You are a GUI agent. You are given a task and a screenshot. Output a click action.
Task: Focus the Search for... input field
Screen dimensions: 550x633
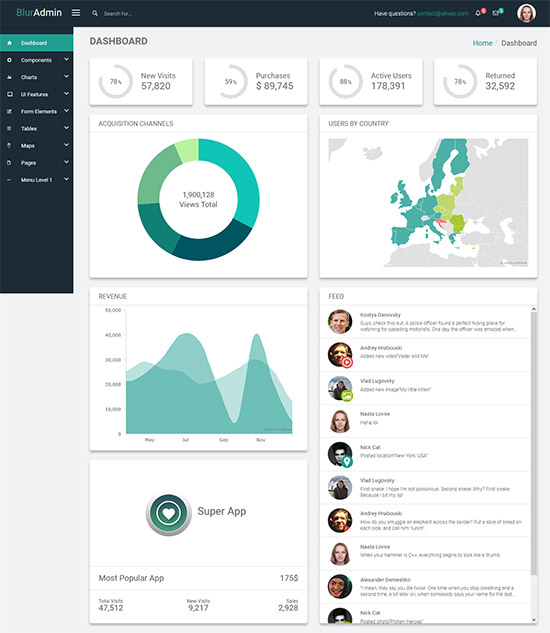118,14
